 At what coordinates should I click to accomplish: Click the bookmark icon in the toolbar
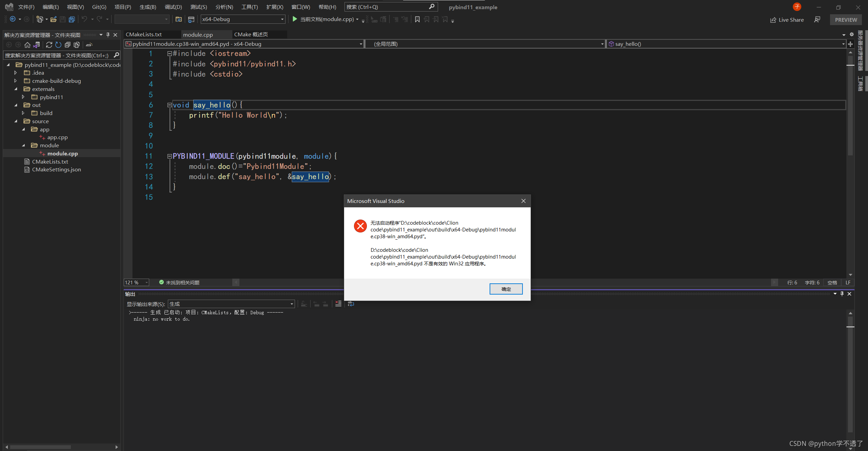417,19
